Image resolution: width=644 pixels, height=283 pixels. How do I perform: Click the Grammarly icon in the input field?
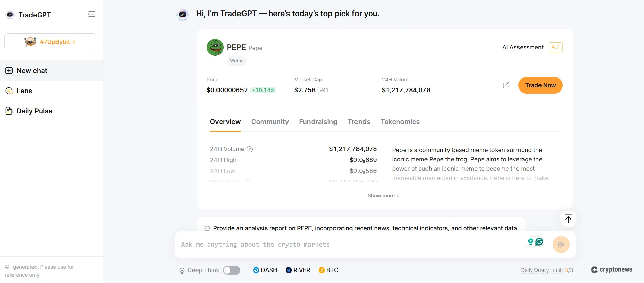tap(539, 241)
